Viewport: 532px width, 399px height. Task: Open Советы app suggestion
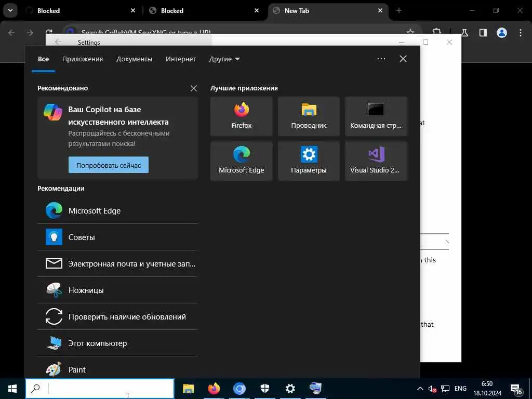(117, 237)
